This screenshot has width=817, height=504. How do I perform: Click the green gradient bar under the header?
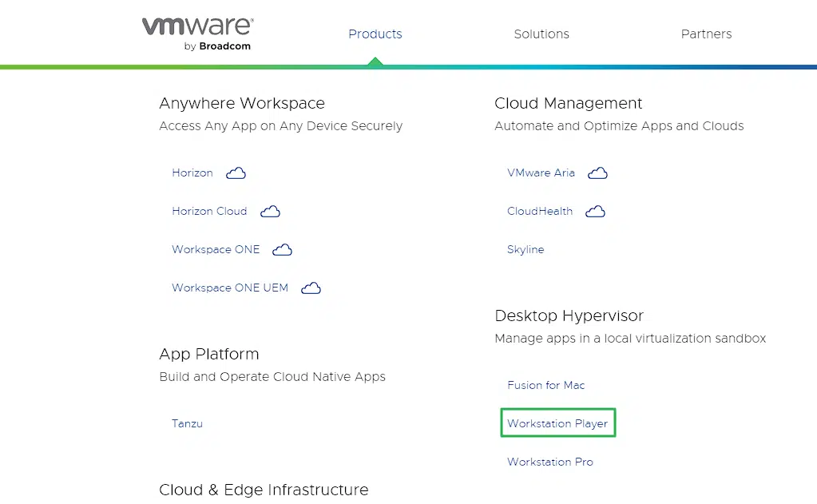point(408,67)
